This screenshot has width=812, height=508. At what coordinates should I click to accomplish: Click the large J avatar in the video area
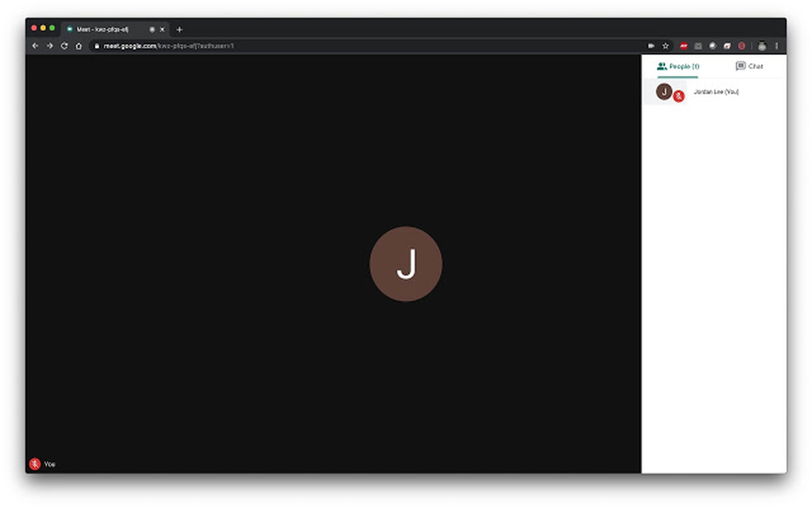coord(406,264)
